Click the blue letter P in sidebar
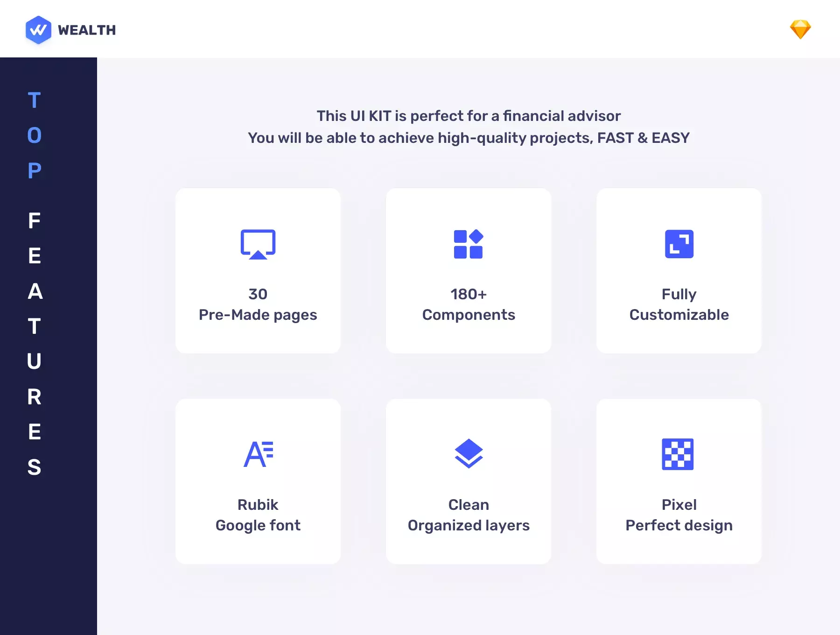This screenshot has width=840, height=635. pyautogui.click(x=35, y=171)
